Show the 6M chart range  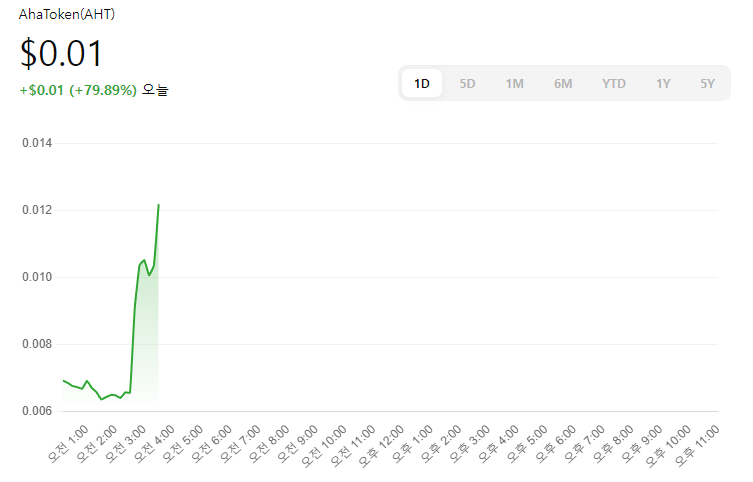pos(563,84)
